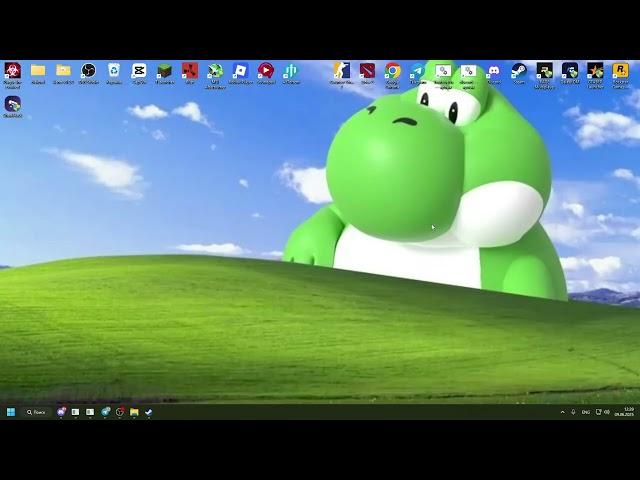Launch Counter-Strike from the desktop

point(342,71)
